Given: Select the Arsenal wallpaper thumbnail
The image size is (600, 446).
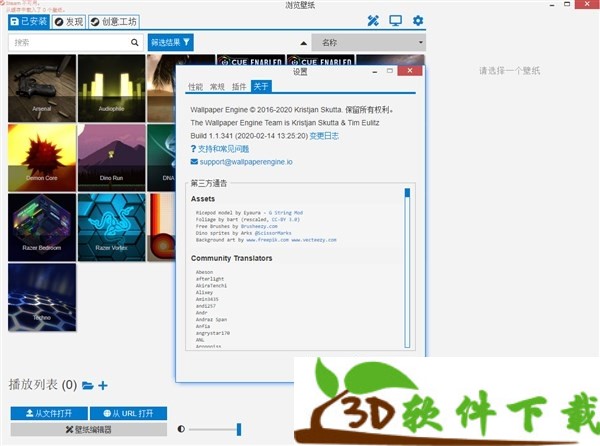Looking at the screenshot, I should (x=42, y=88).
